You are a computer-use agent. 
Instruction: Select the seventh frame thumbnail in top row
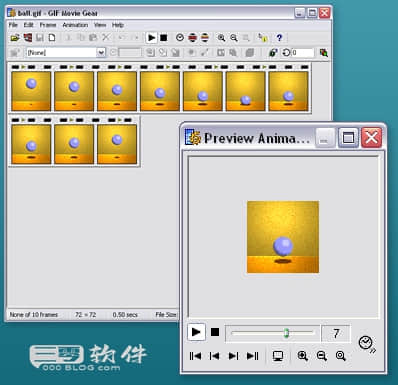(289, 91)
